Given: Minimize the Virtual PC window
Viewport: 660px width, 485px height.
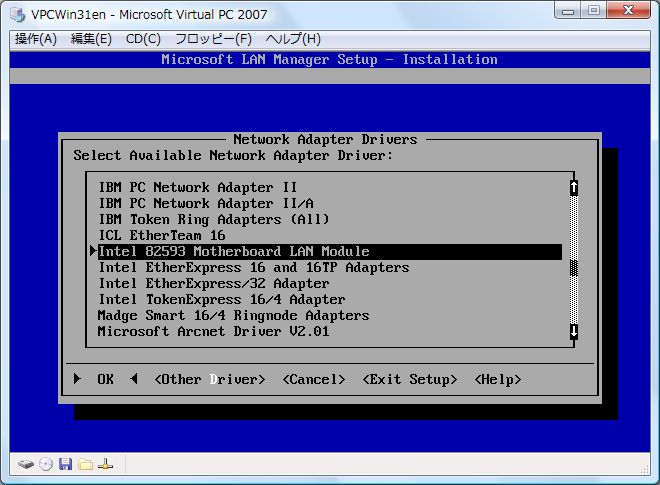Looking at the screenshot, I should click(x=568, y=11).
